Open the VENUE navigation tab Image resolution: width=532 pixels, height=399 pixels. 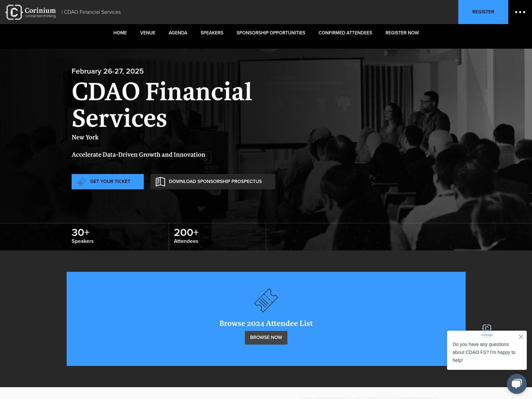point(147,33)
